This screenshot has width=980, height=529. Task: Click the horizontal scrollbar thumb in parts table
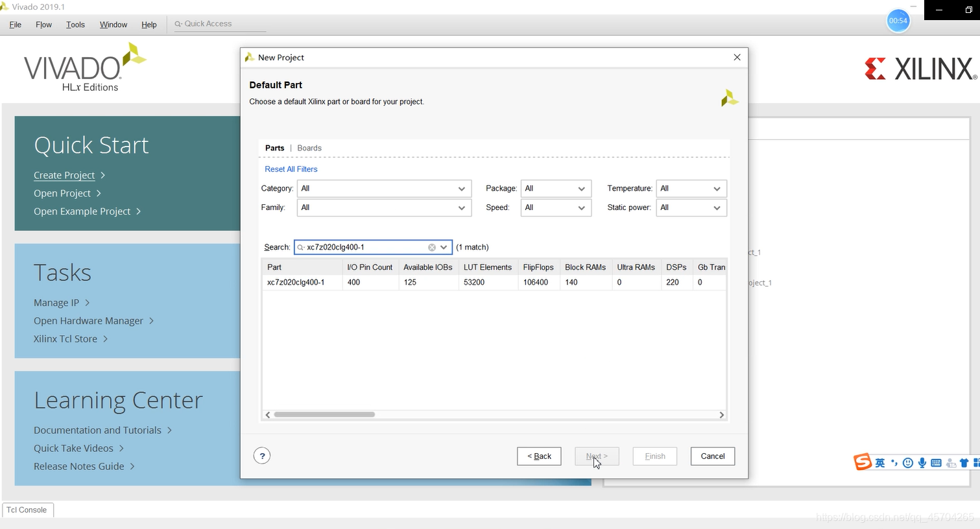click(324, 414)
